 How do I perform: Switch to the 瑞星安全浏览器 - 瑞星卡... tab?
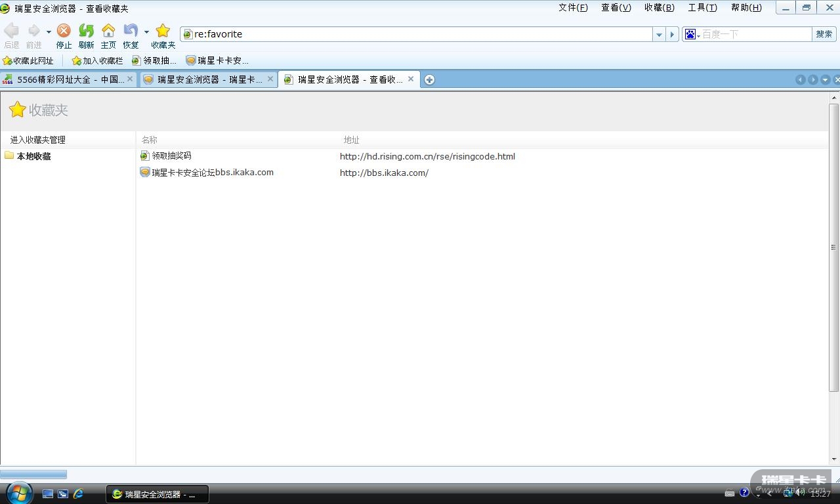point(208,79)
